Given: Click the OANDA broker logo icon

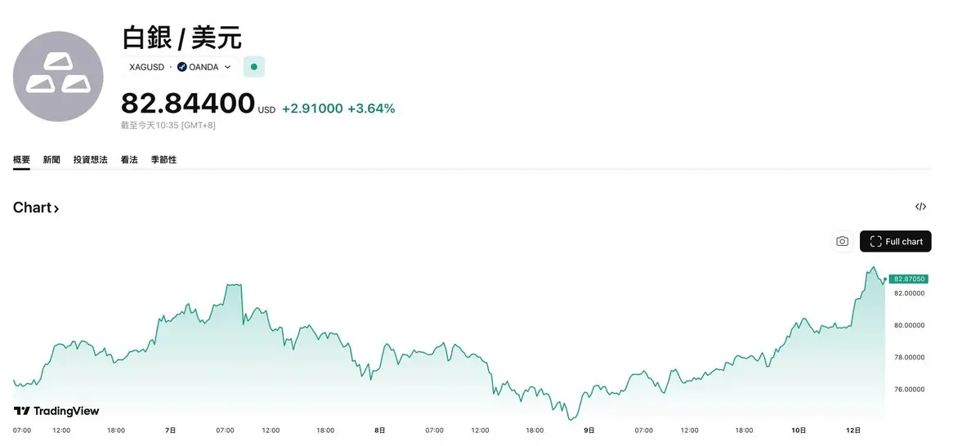Looking at the screenshot, I should [x=181, y=67].
